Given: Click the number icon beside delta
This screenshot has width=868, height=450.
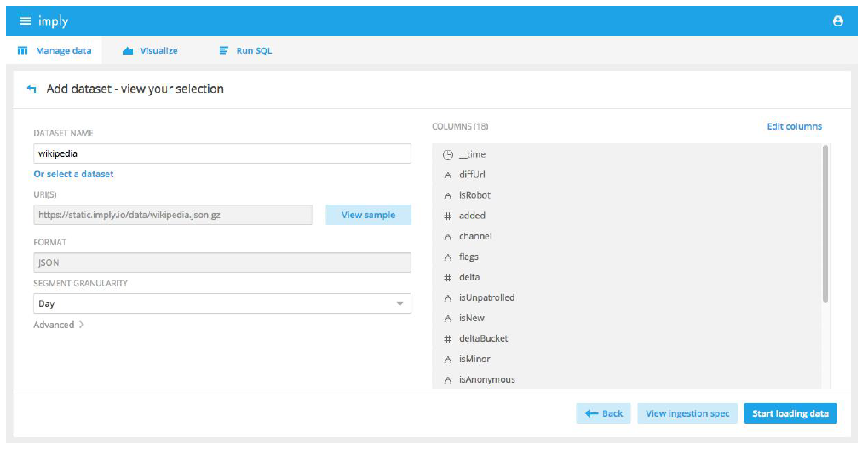Looking at the screenshot, I should (x=448, y=277).
